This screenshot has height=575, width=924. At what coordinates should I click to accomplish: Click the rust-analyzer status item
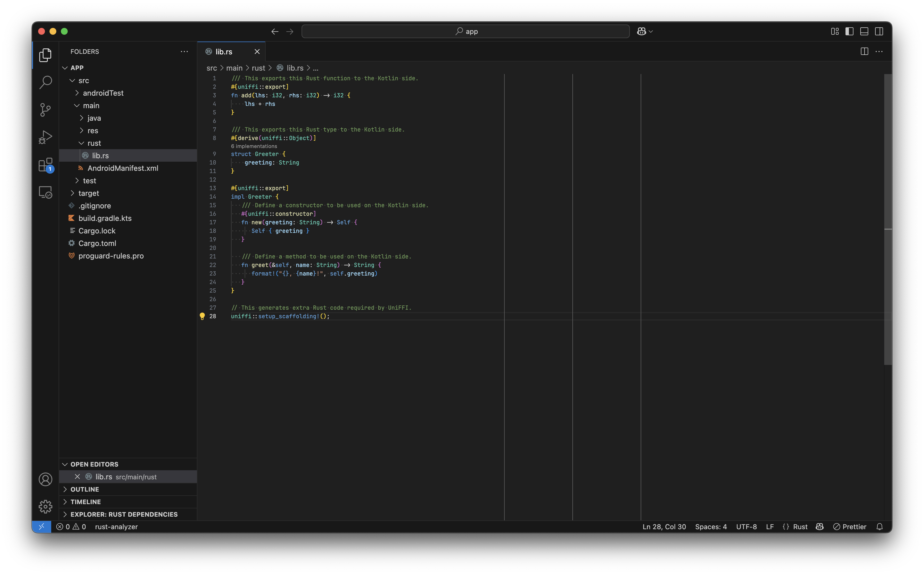coord(116,526)
